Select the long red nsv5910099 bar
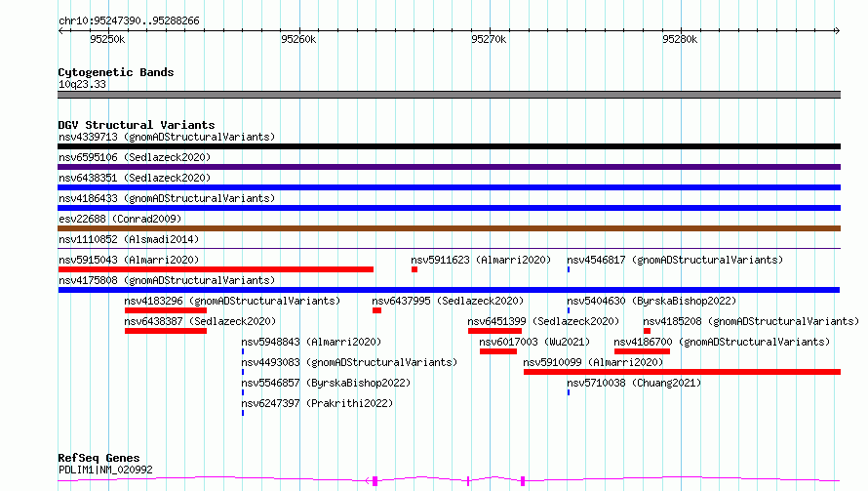Viewport: 868px width, 491px height. click(682, 372)
